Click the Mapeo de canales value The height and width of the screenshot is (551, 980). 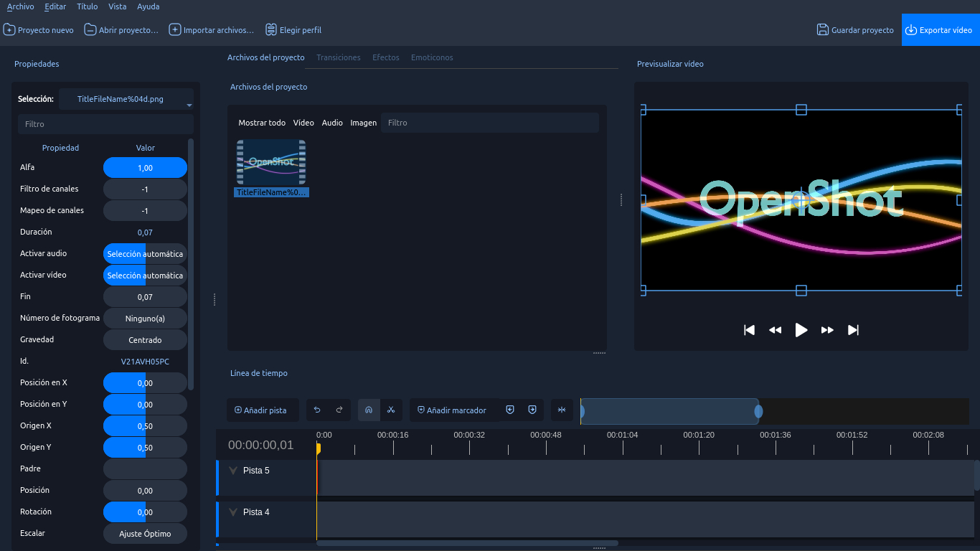point(145,211)
